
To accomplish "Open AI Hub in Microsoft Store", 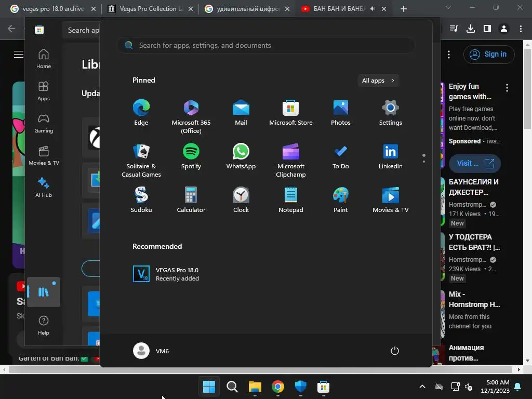I will [44, 187].
